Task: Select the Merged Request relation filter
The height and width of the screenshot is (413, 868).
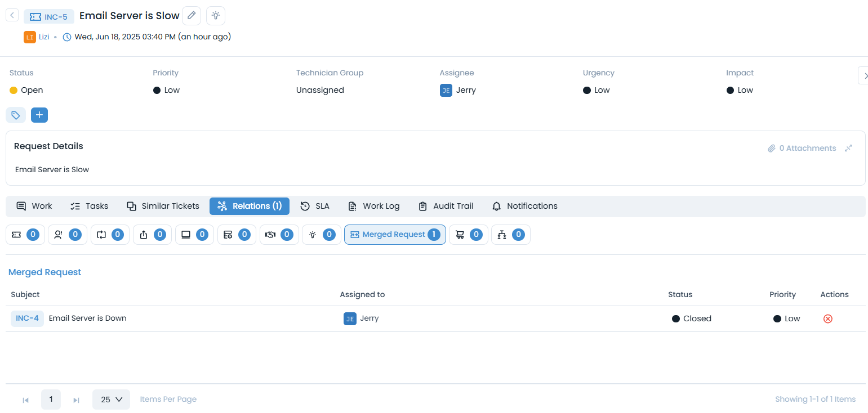Action: 394,235
